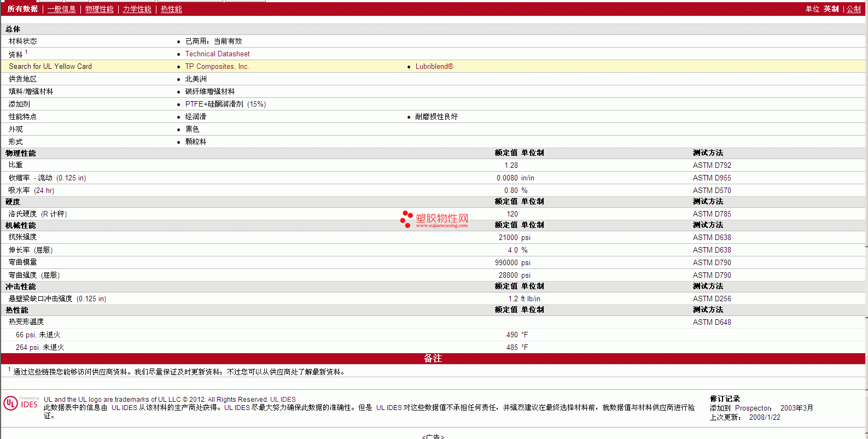Open the Technical Datasheet link
The height and width of the screenshot is (439, 868).
coord(217,54)
